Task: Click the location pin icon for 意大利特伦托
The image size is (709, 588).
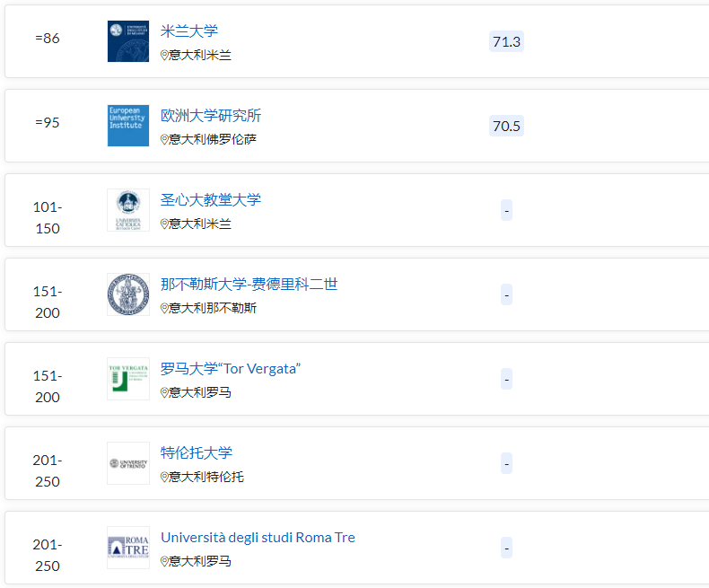Action: pyautogui.click(x=164, y=477)
